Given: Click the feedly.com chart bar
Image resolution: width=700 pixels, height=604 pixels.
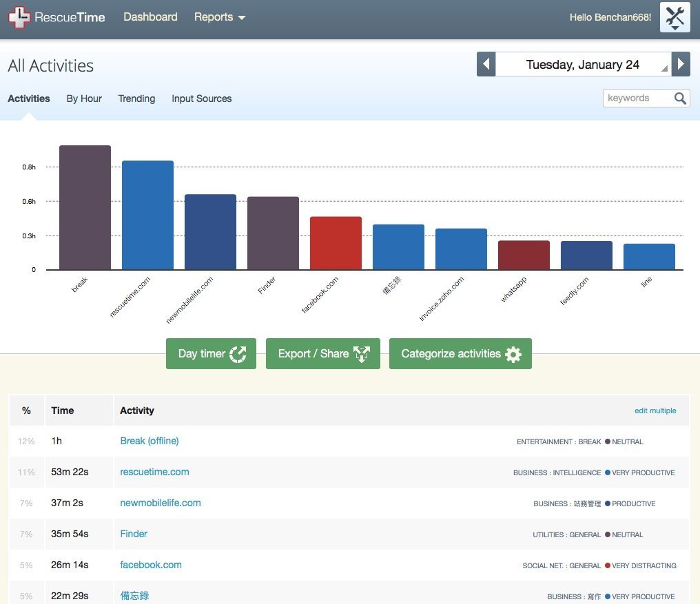Looking at the screenshot, I should [586, 256].
